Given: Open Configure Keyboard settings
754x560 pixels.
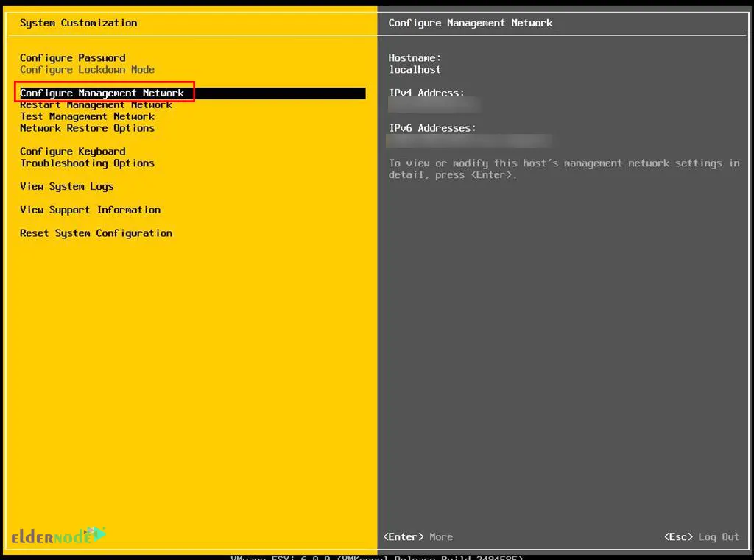Looking at the screenshot, I should 72,151.
